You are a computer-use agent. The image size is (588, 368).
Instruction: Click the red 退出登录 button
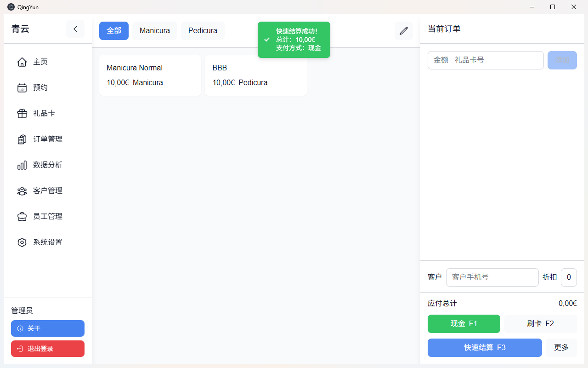48,349
